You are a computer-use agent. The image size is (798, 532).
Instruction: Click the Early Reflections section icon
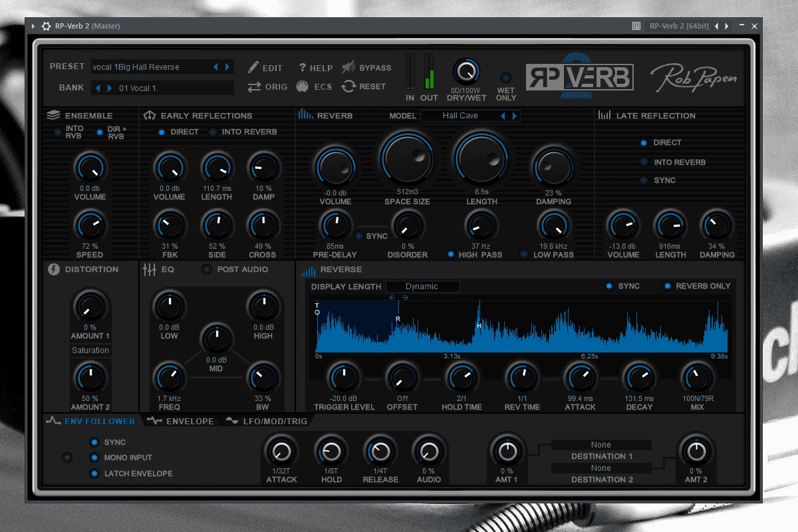pyautogui.click(x=150, y=115)
